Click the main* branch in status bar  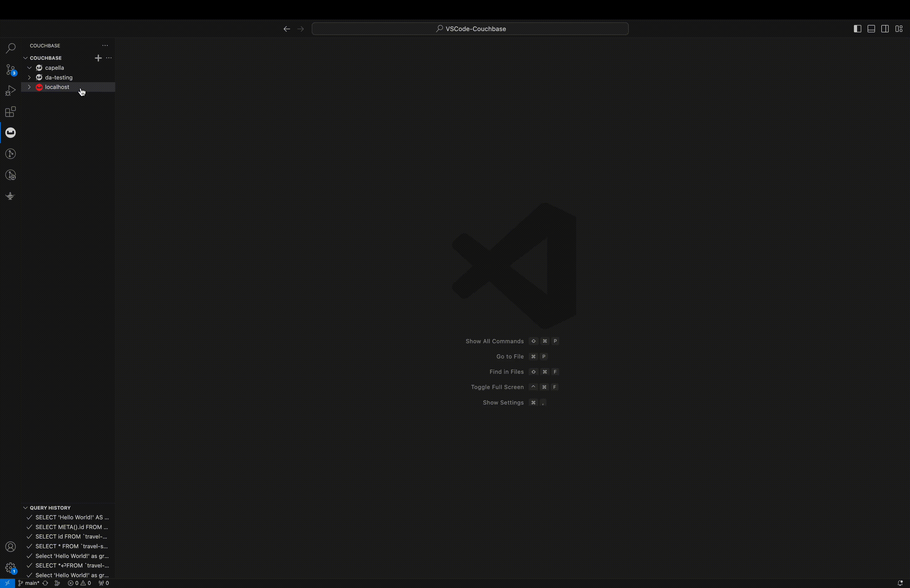tap(29, 583)
